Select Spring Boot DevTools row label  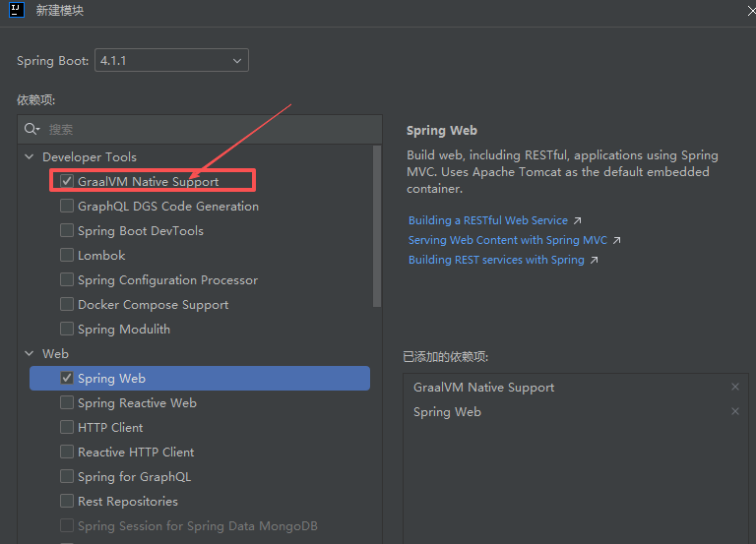141,231
